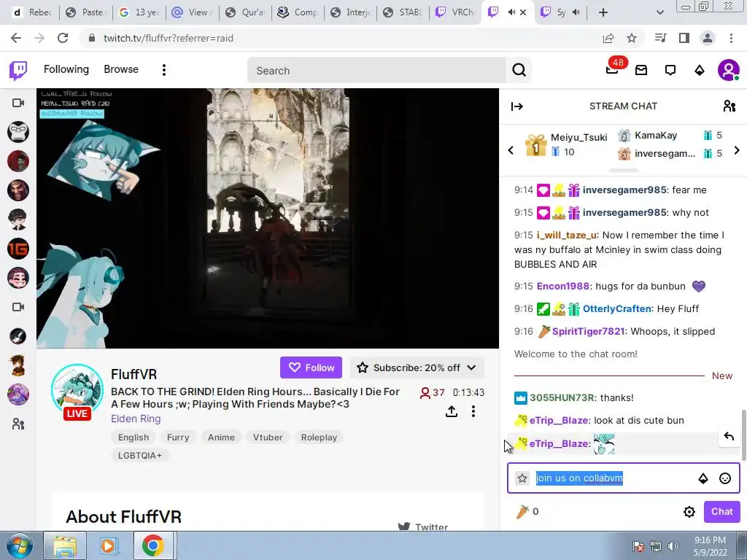Image resolution: width=747 pixels, height=560 pixels.
Task: Open inversegamer985 username on fear me message
Action: point(624,190)
